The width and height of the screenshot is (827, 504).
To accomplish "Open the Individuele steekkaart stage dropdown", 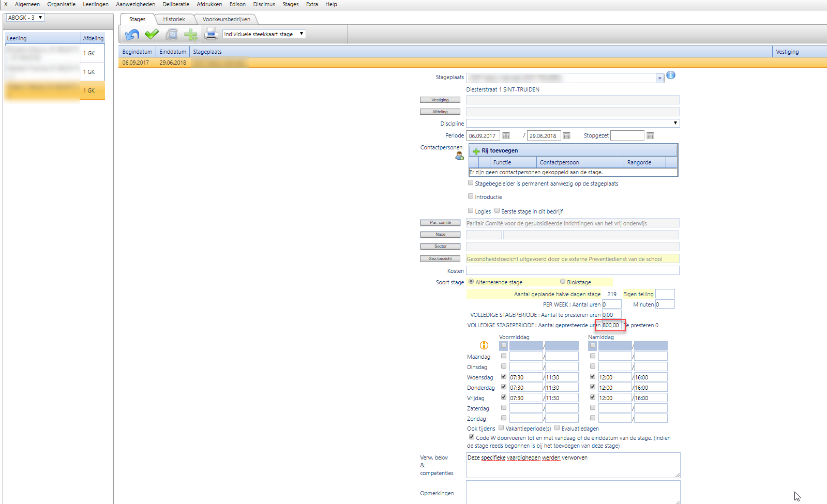I will 264,34.
